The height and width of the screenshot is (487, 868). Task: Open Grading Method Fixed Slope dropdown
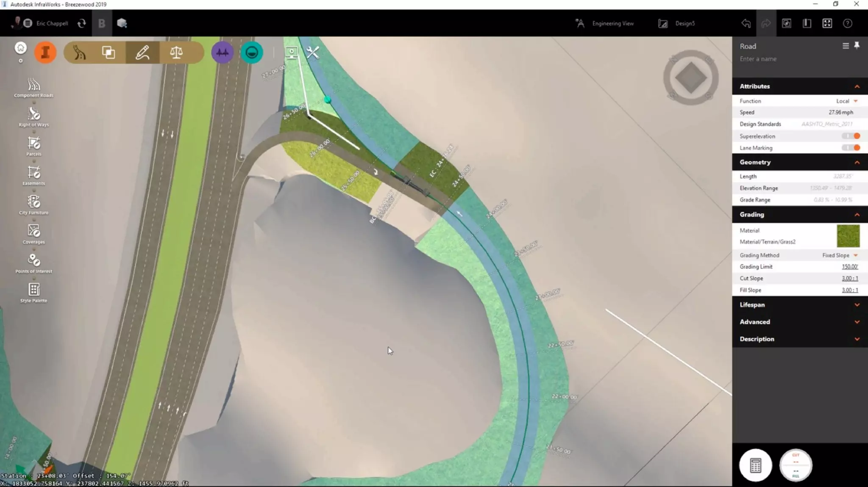840,255
